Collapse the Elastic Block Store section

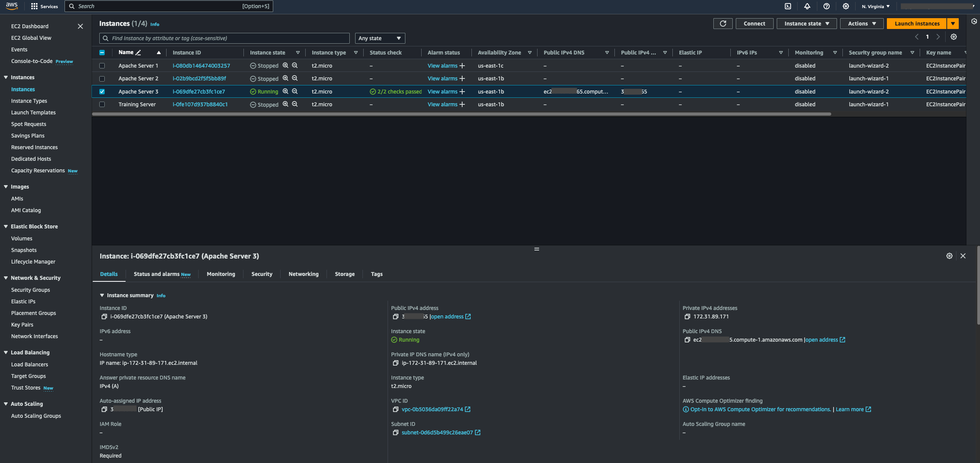[6, 226]
